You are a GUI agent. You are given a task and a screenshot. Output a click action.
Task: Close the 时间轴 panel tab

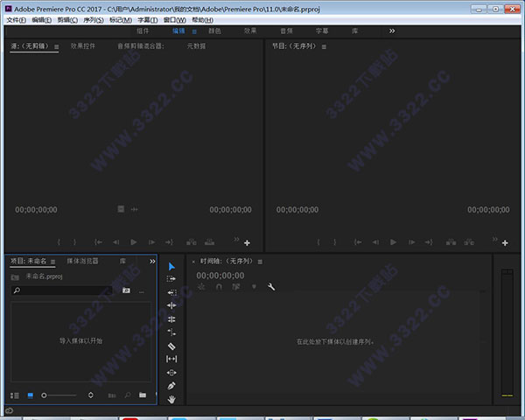point(193,262)
